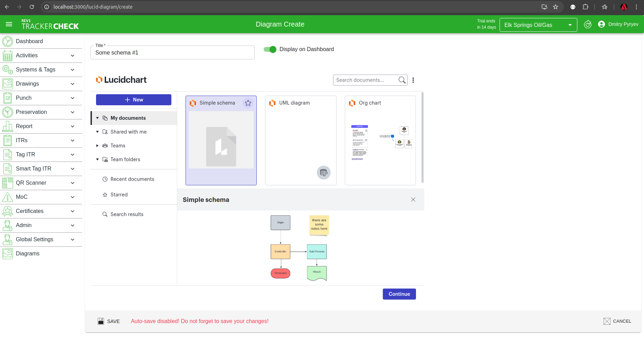Click the Global Settings user icon
Image resolution: width=644 pixels, height=341 pixels.
tap(8, 240)
